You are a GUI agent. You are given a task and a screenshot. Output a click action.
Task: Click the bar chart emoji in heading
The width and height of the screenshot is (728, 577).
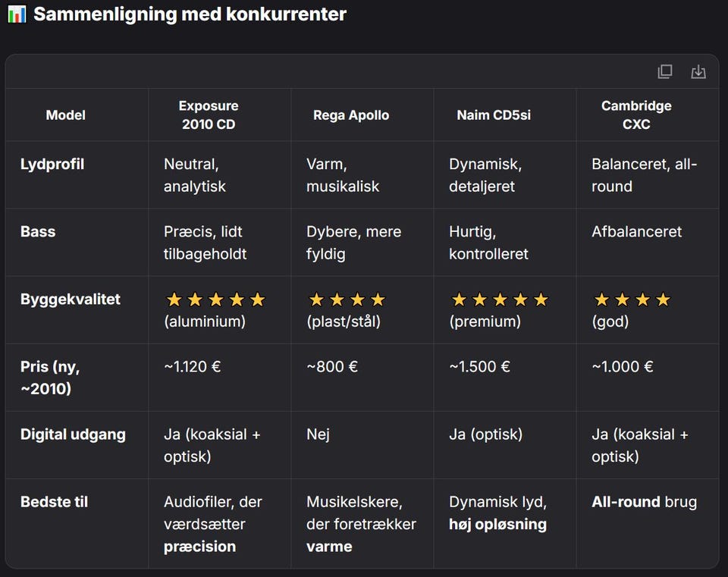tap(17, 14)
